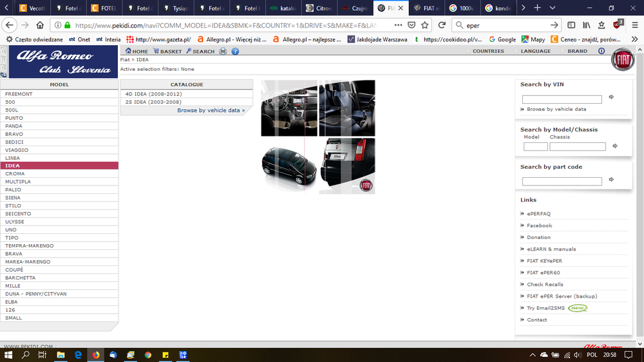Select the TEMPRA-MARENGO model

click(x=59, y=245)
